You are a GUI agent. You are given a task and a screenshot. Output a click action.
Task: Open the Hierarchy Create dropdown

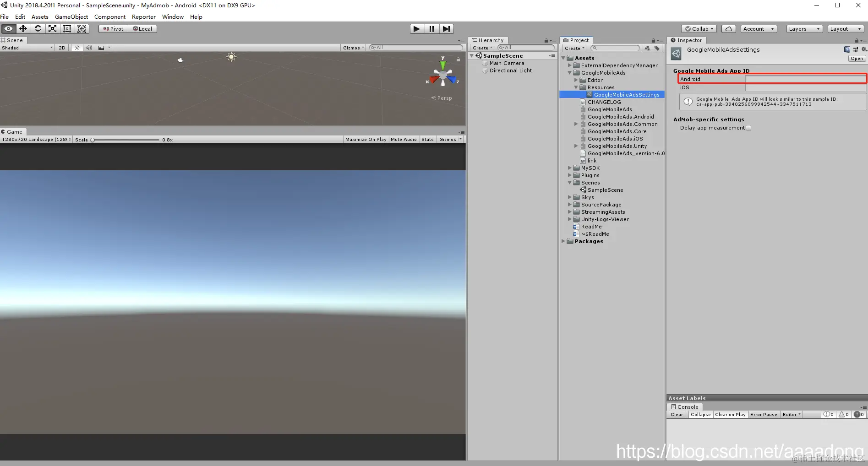point(482,48)
